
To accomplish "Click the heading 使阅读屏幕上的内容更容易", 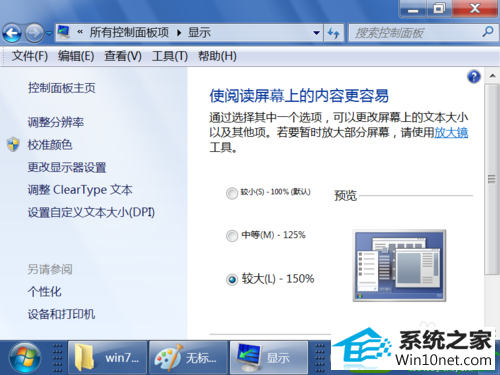I will click(299, 96).
